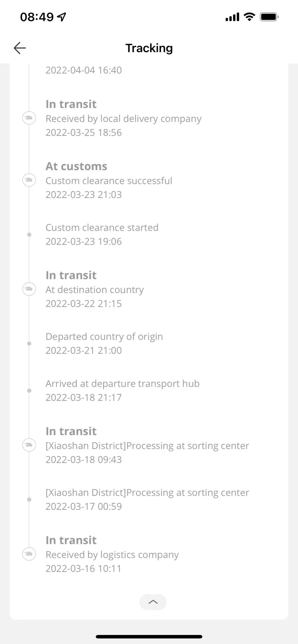298x644 pixels.
Task: Click truck icon at 2022-03-18 09:43 sorting entry
Action: click(x=29, y=445)
